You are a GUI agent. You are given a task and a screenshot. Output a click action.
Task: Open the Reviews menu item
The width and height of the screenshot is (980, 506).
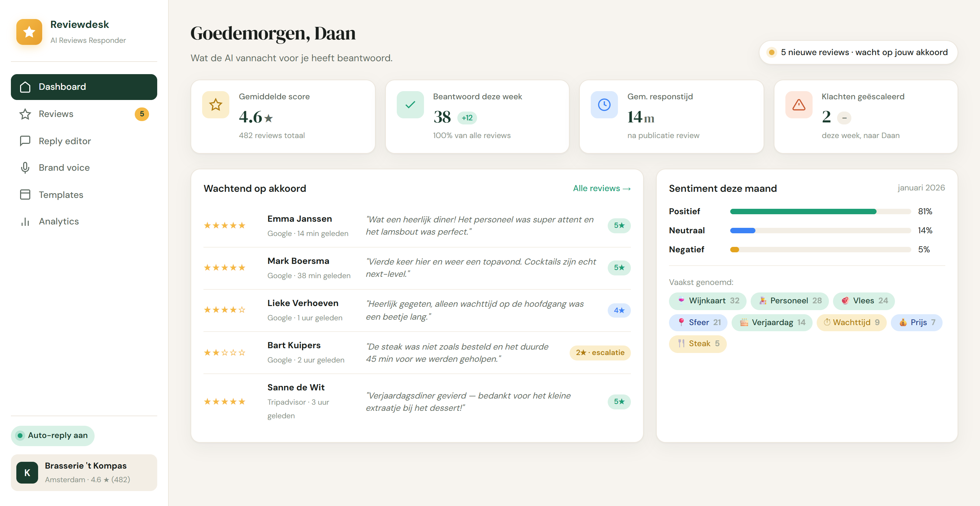[84, 114]
